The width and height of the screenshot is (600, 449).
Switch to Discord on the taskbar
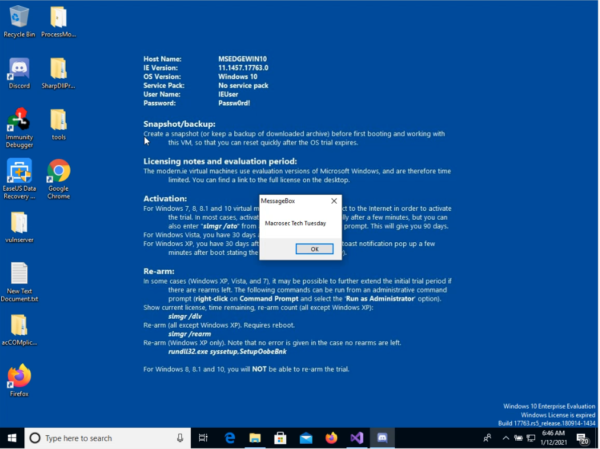[382, 438]
